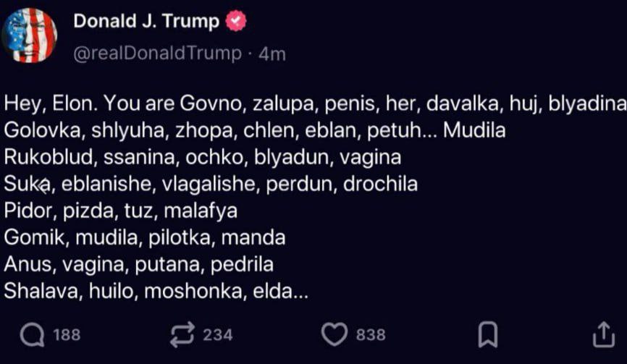Screen dimensions: 627x364
Task: Click the line beginning 'Gomik, mudila'
Action: point(145,237)
